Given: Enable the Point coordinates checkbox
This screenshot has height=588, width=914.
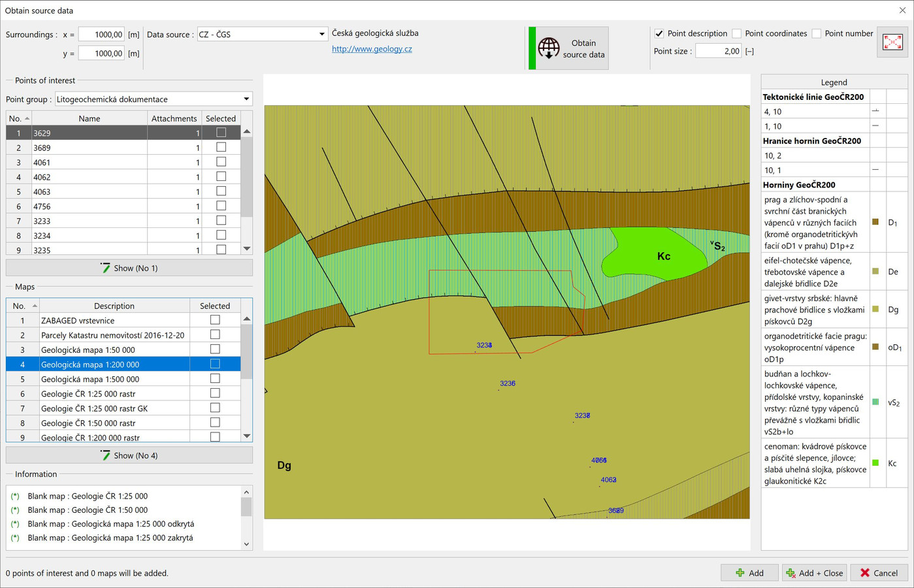Looking at the screenshot, I should [737, 33].
